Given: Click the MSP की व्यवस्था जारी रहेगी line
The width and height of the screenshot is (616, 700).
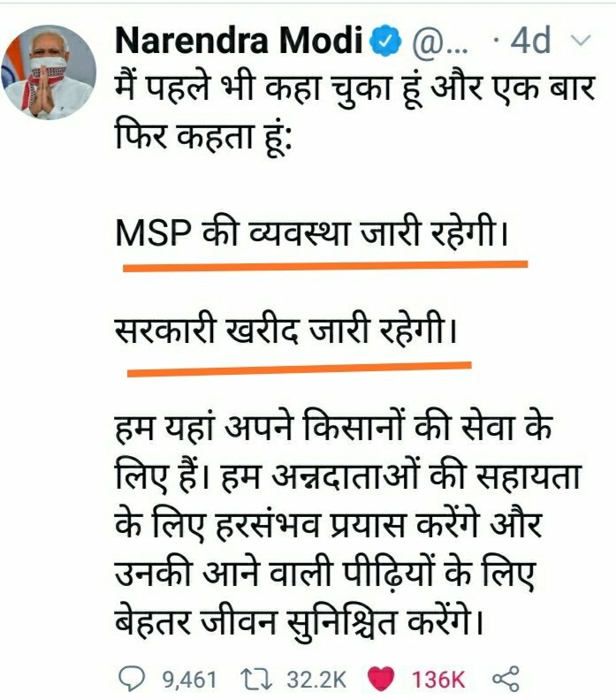Looking at the screenshot, I should 312,233.
